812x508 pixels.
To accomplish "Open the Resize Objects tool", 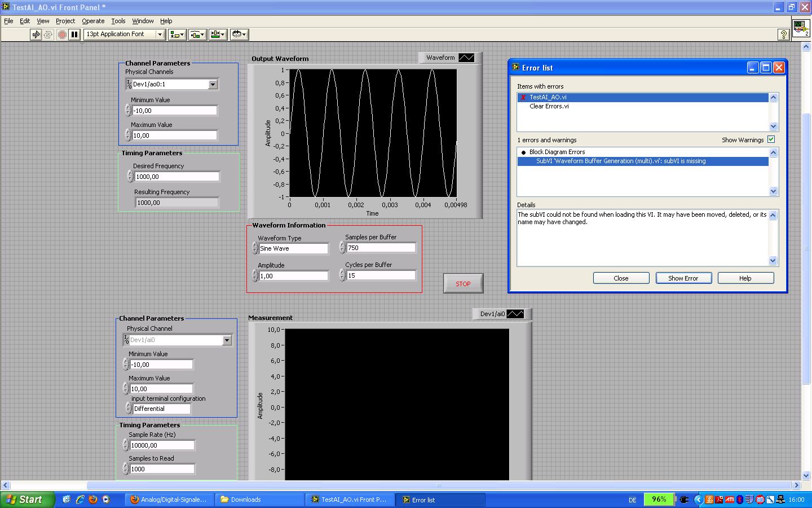I will click(x=217, y=34).
